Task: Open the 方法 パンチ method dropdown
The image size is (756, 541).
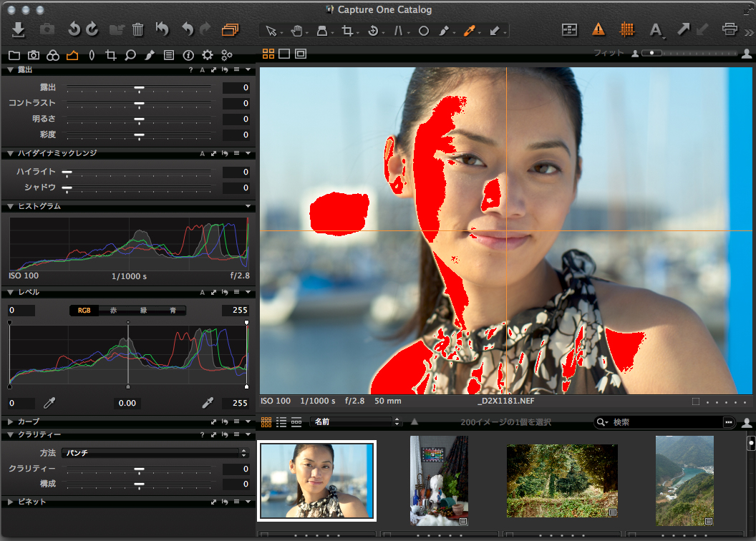Action: pyautogui.click(x=150, y=453)
